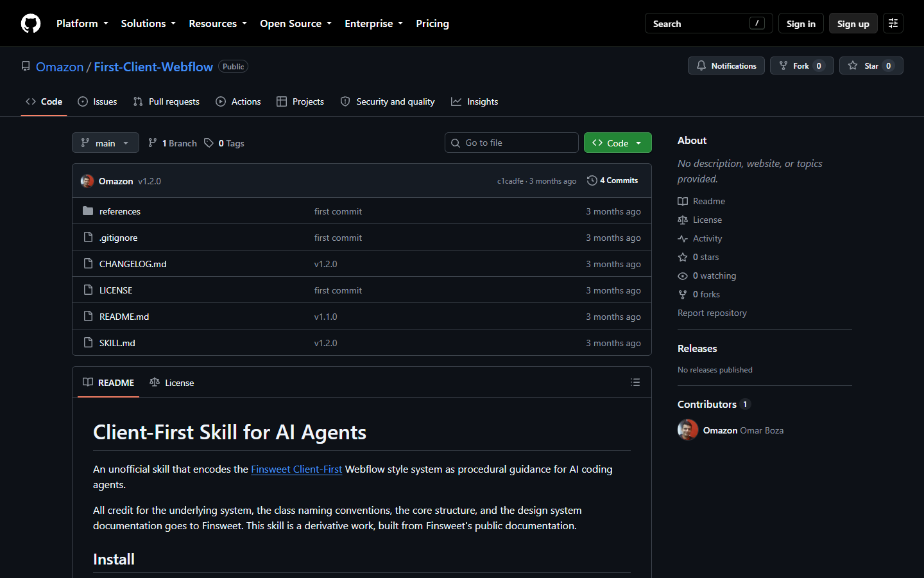Open the CHANGELOG.md file
Screen dimensions: 924x578
[x=133, y=264]
